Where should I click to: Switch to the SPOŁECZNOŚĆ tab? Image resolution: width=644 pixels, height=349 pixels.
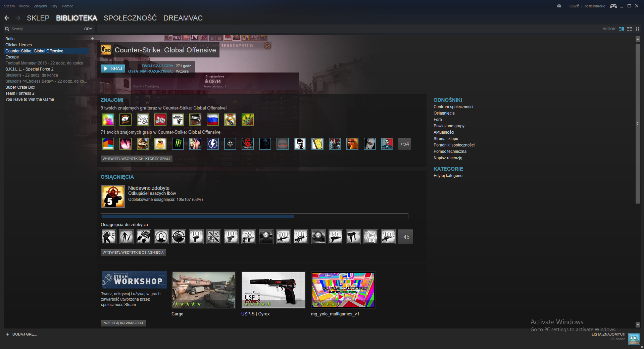click(130, 18)
